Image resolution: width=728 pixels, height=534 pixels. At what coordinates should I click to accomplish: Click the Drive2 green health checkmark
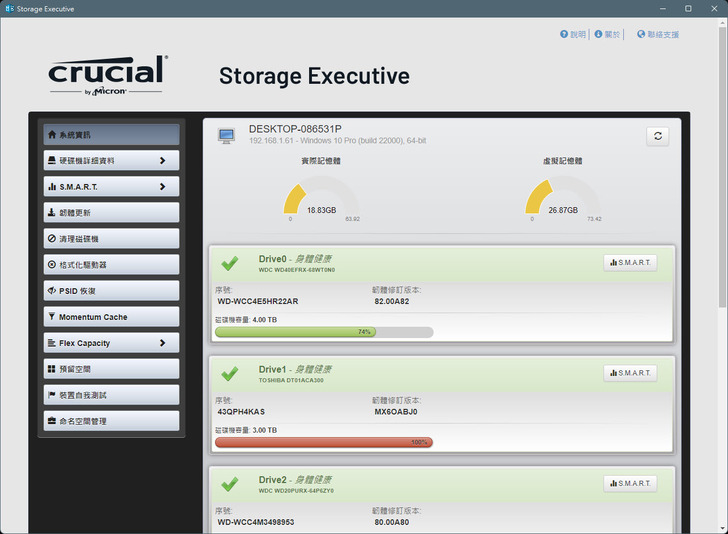click(x=230, y=484)
